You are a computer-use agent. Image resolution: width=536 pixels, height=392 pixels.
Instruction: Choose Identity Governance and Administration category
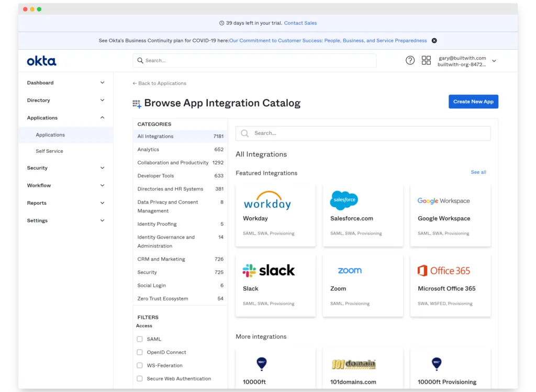click(180, 242)
